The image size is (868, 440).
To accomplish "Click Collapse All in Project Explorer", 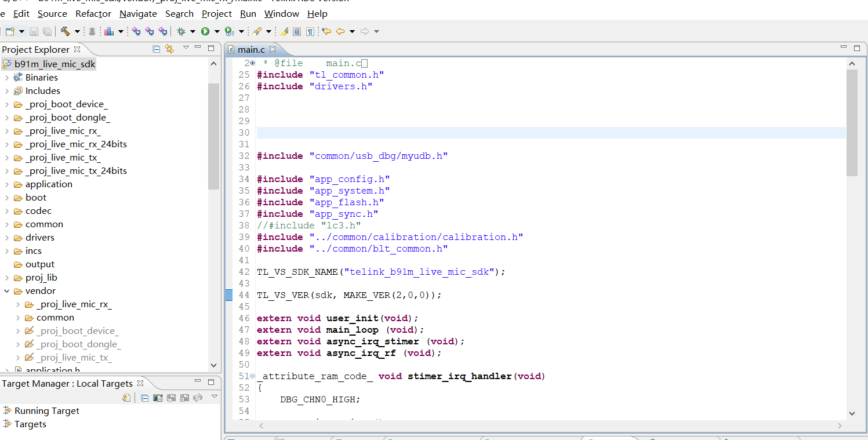I will tap(156, 49).
